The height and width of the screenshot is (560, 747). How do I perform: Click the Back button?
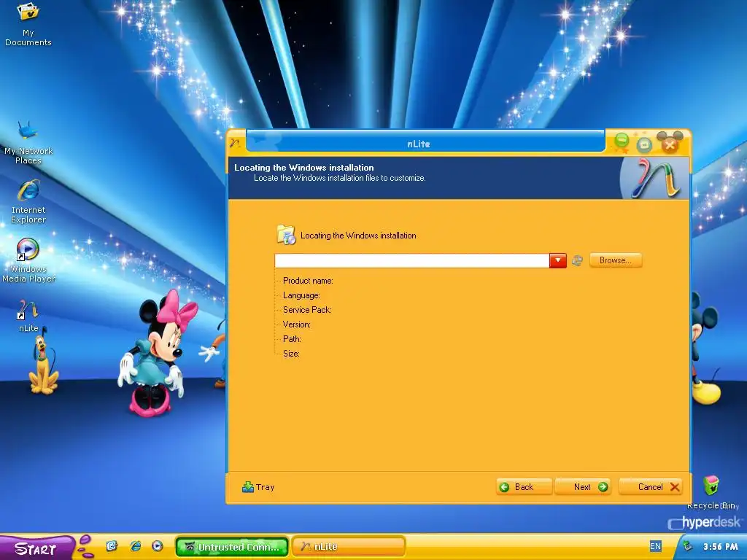(x=524, y=486)
